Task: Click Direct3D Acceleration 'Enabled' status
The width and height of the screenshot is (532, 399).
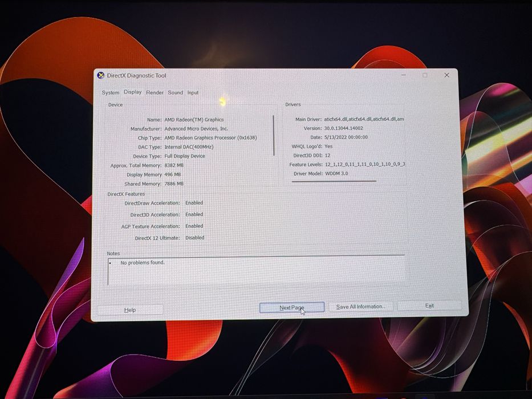Action: pyautogui.click(x=194, y=214)
